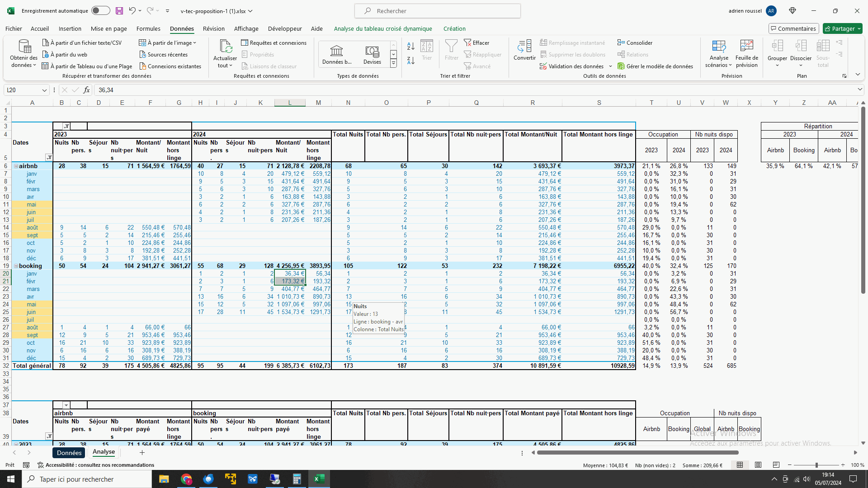Sort descending with the Z-A icon
This screenshot has height=488, width=868.
410,61
